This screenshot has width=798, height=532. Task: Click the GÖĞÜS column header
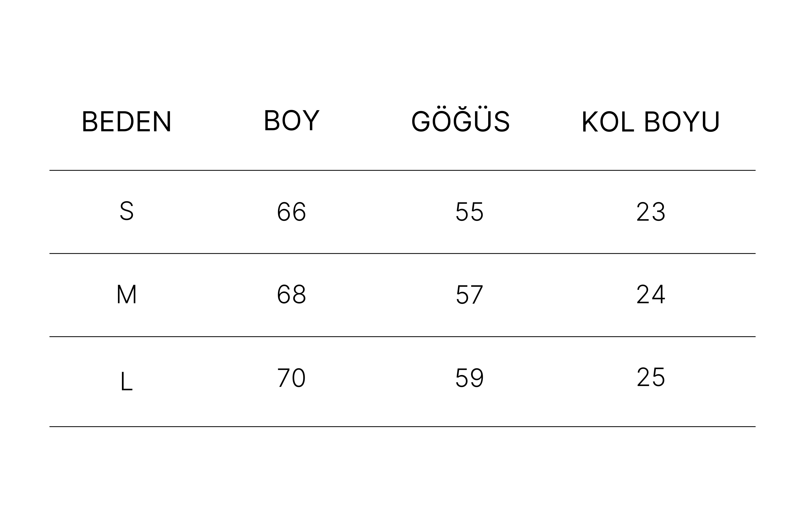460,119
